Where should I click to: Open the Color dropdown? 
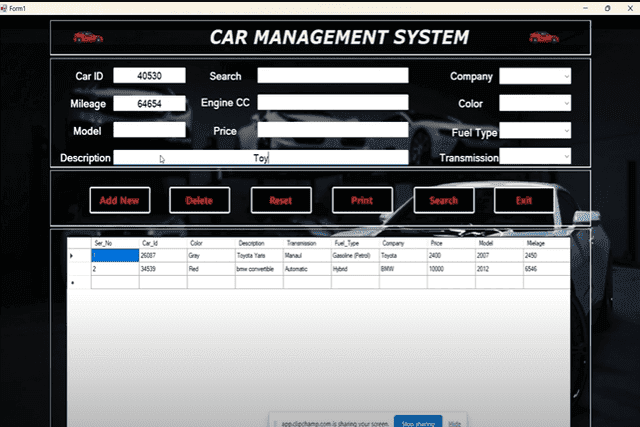(535, 103)
